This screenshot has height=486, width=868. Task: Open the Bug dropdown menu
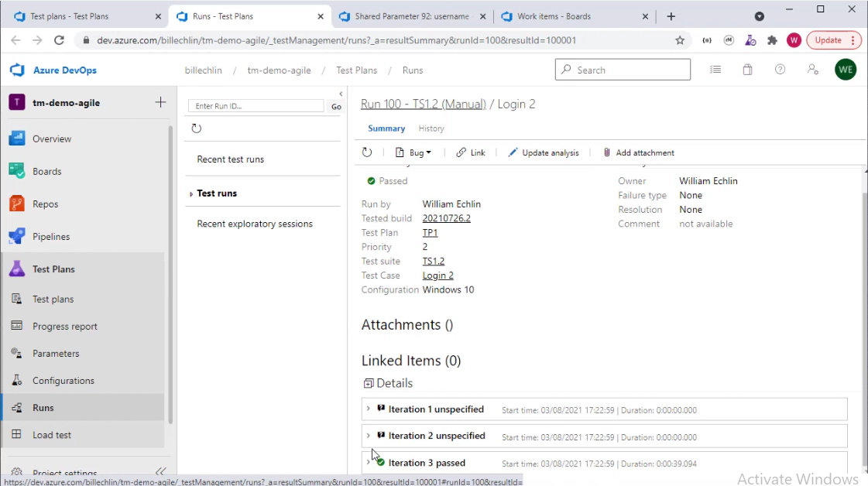pyautogui.click(x=413, y=152)
